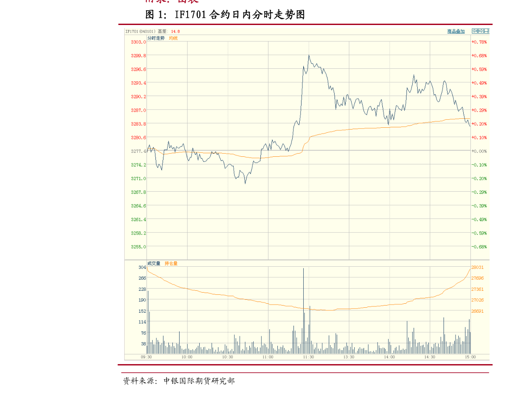Click the 3277.4 baseline price label

(x=138, y=151)
